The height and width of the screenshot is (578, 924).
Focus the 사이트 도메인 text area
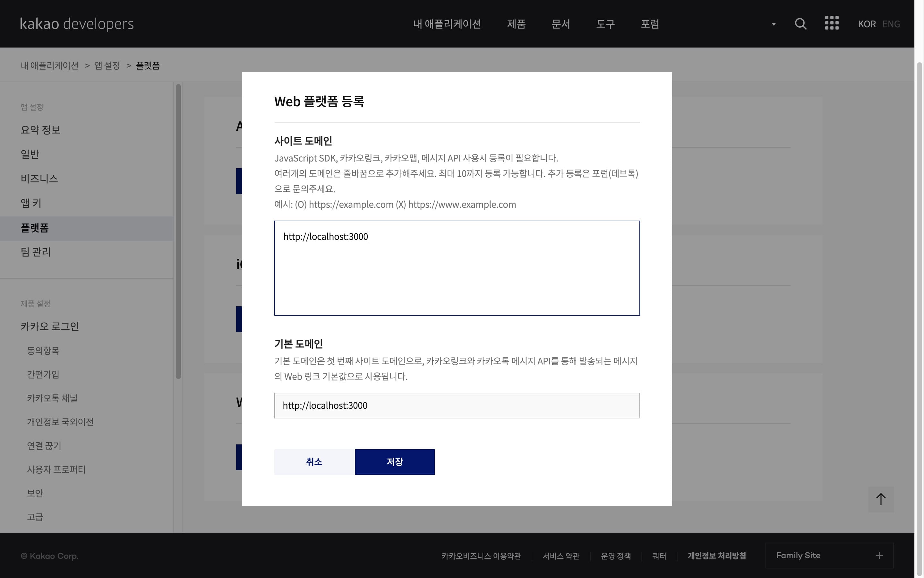tap(457, 268)
